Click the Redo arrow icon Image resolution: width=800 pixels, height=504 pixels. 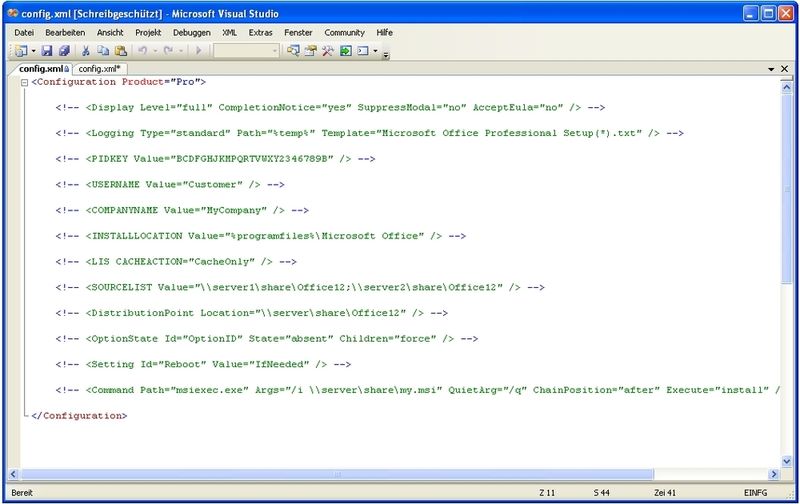tap(168, 51)
